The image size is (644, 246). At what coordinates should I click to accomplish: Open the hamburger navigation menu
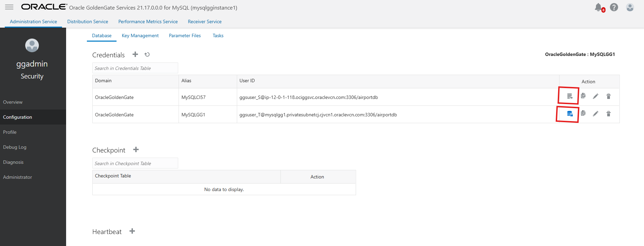9,7
